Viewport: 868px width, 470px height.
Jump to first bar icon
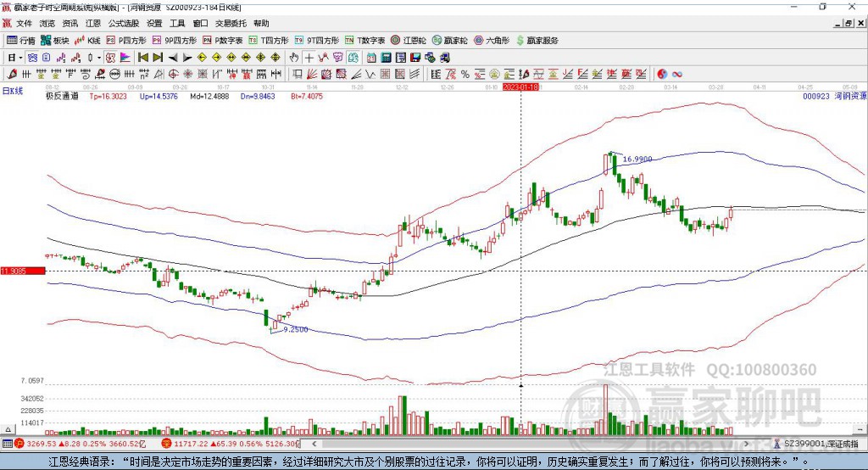143,58
